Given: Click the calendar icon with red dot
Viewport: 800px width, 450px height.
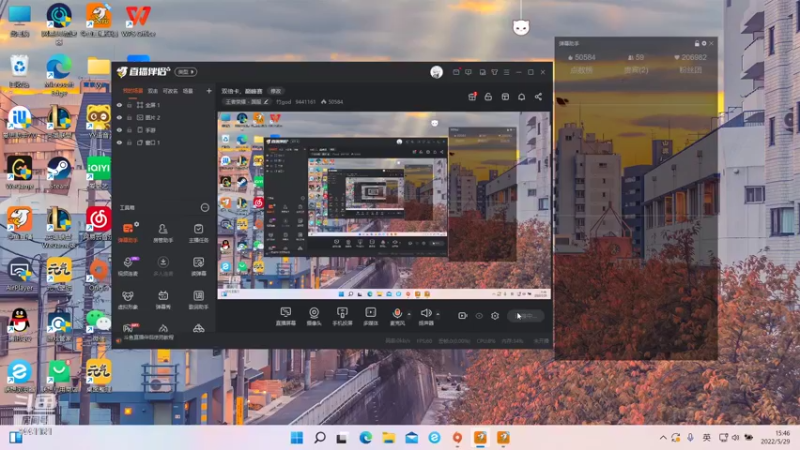Looking at the screenshot, I should pyautogui.click(x=472, y=96).
